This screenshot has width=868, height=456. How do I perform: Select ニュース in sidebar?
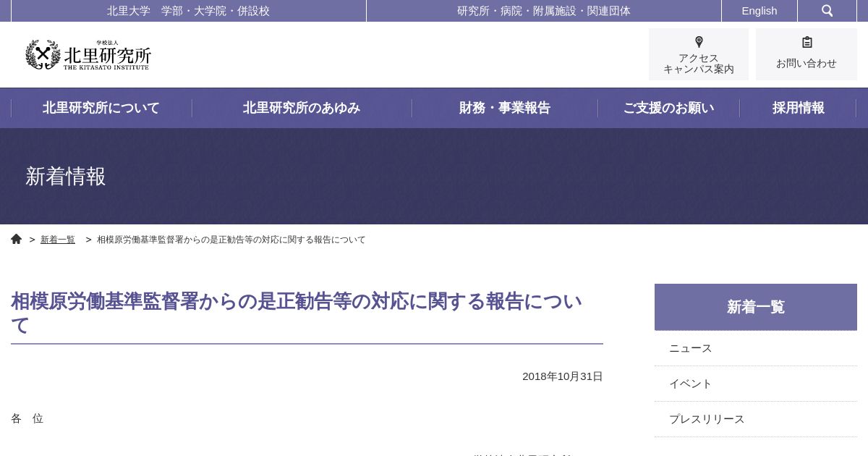pyautogui.click(x=756, y=348)
